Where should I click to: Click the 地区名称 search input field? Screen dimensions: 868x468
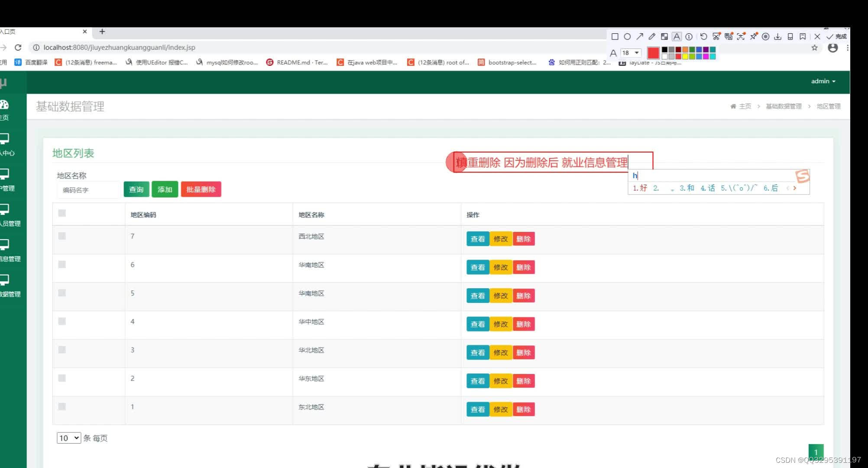tap(88, 190)
